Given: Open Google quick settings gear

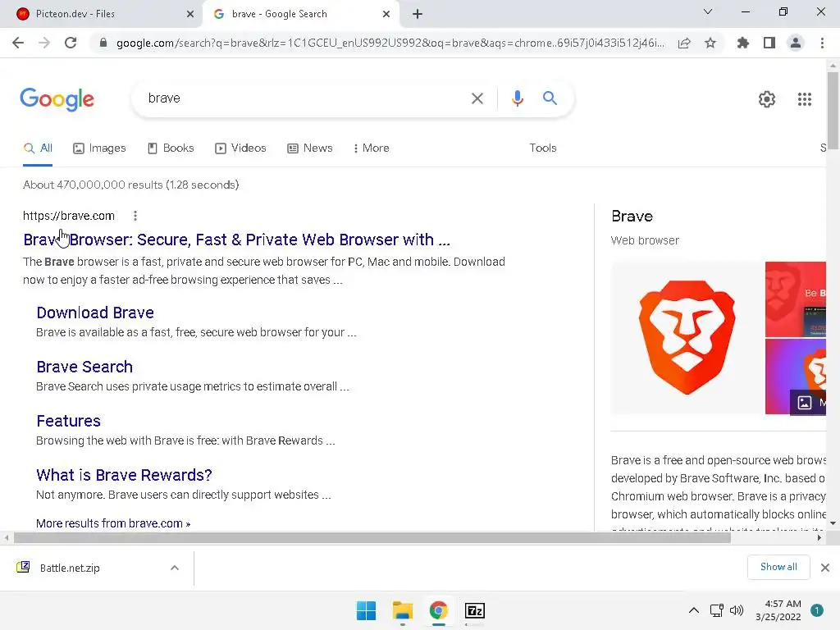Looking at the screenshot, I should (x=767, y=99).
